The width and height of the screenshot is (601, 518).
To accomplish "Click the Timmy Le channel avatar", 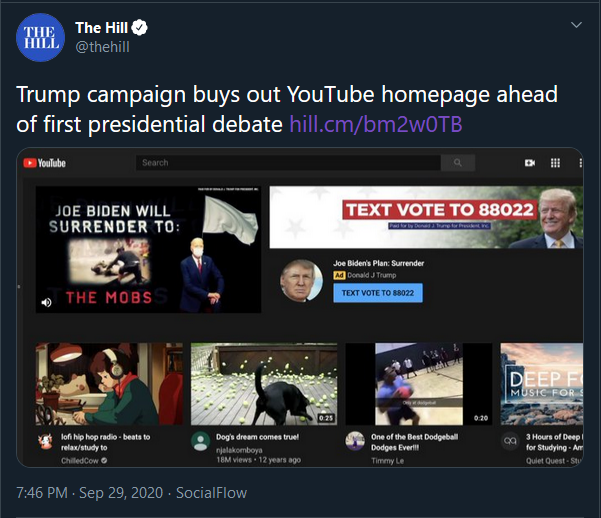I will pyautogui.click(x=355, y=440).
